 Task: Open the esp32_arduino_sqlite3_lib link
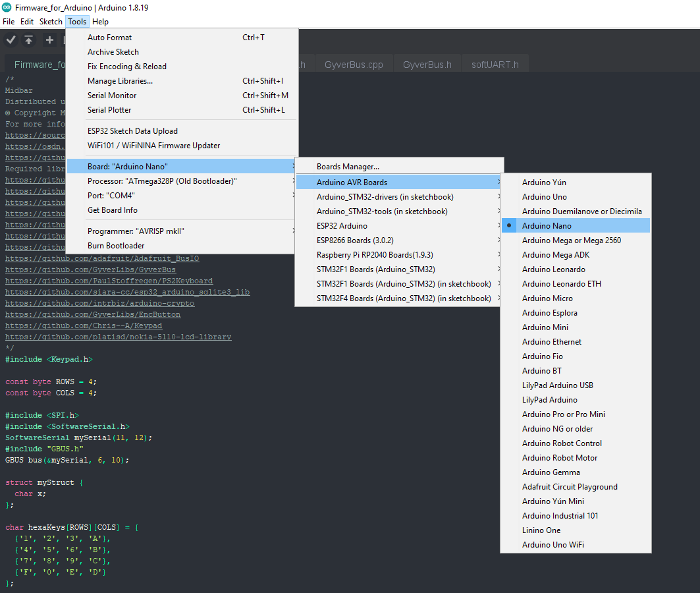[x=127, y=292]
